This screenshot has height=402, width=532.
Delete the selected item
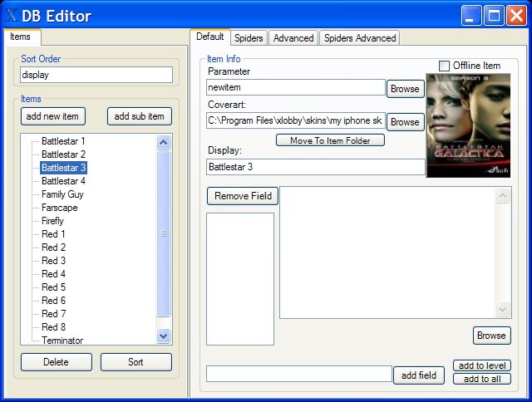tap(56, 362)
